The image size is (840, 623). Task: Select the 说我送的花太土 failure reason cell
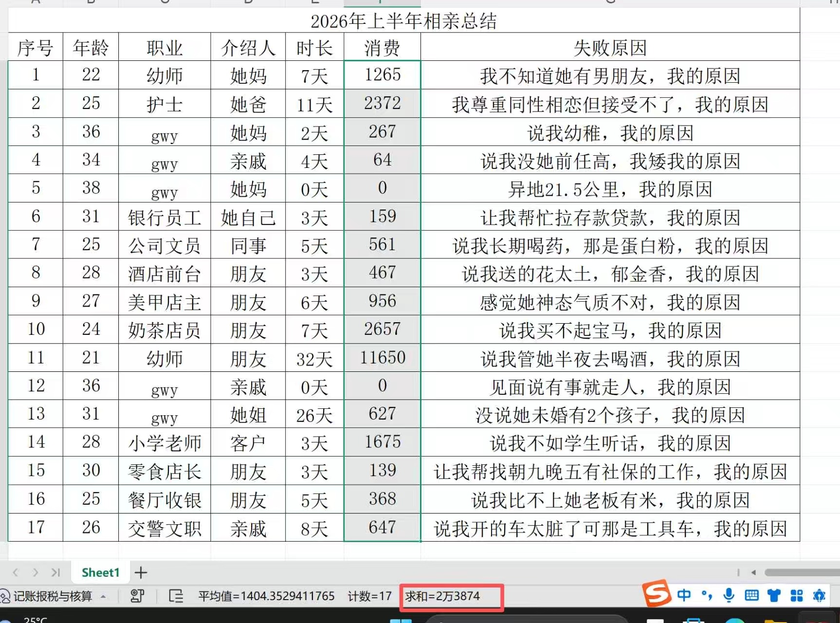(x=610, y=273)
